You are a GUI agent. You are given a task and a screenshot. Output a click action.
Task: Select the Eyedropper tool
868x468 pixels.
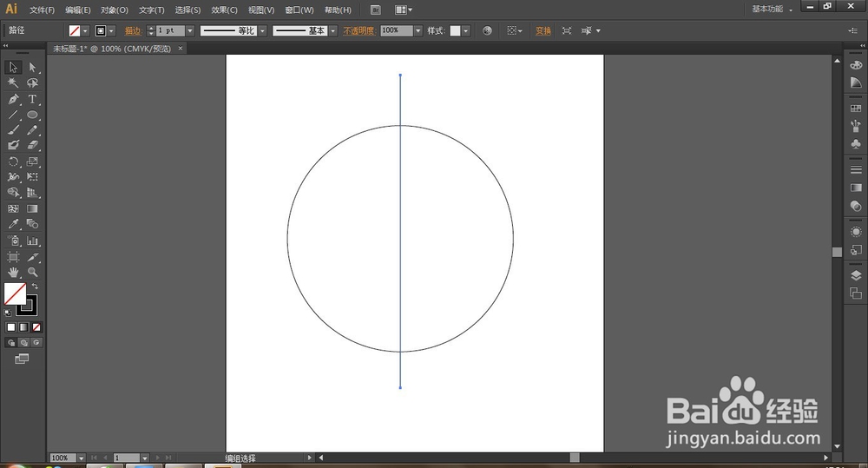point(13,224)
